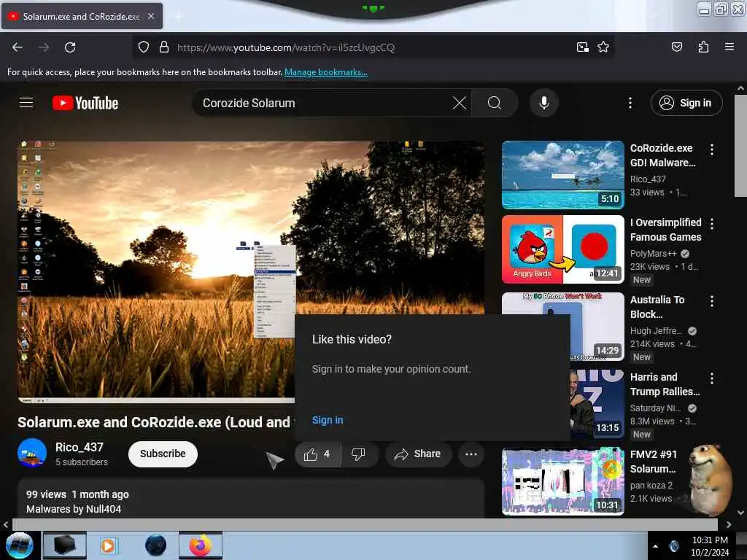Open options menu for I Oversimplified Famous Games
Image resolution: width=747 pixels, height=560 pixels.
coord(712,223)
